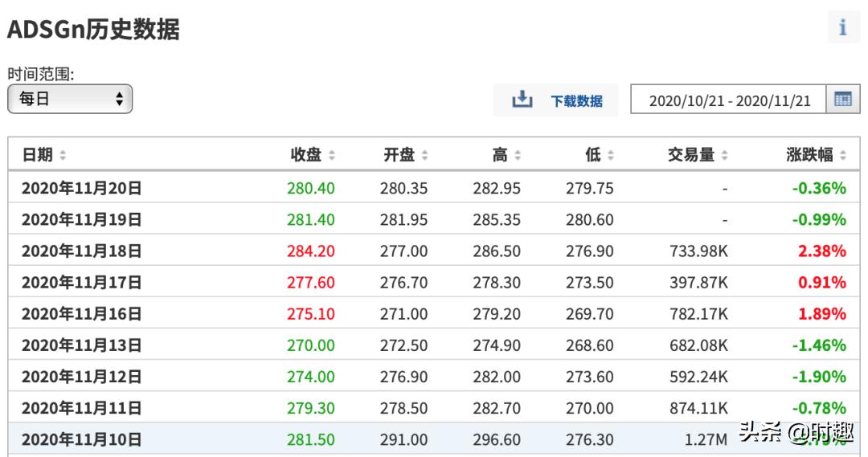Click closing price 277.60
The width and height of the screenshot is (868, 457).
click(310, 283)
